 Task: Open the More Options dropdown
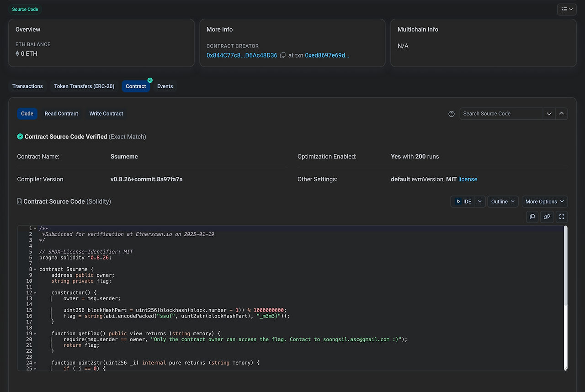coord(544,201)
